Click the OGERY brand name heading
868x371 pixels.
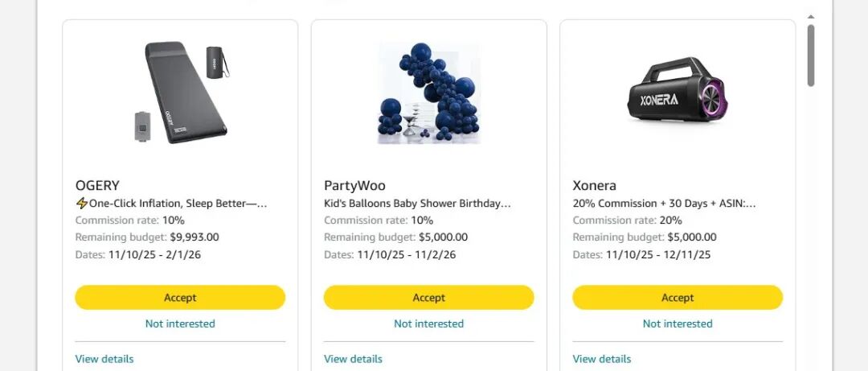(97, 185)
